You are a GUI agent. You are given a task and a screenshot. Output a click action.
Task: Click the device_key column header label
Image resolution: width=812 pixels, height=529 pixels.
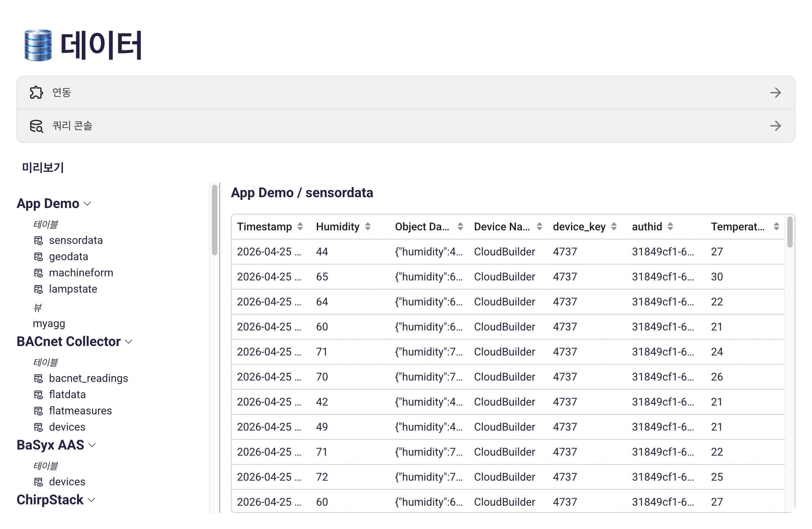pyautogui.click(x=579, y=227)
